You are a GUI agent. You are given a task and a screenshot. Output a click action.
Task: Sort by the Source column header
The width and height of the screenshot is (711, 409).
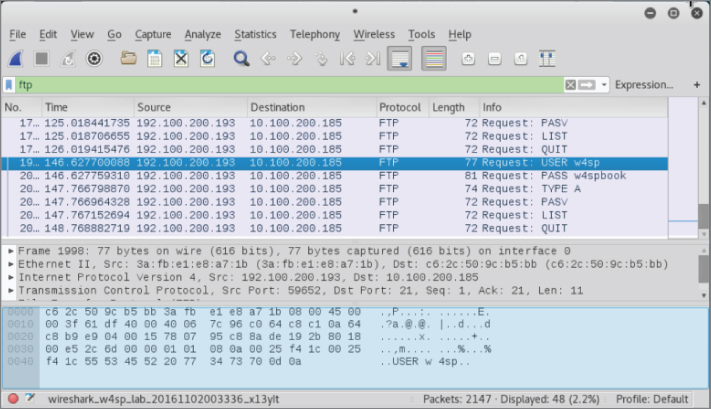tap(191, 107)
